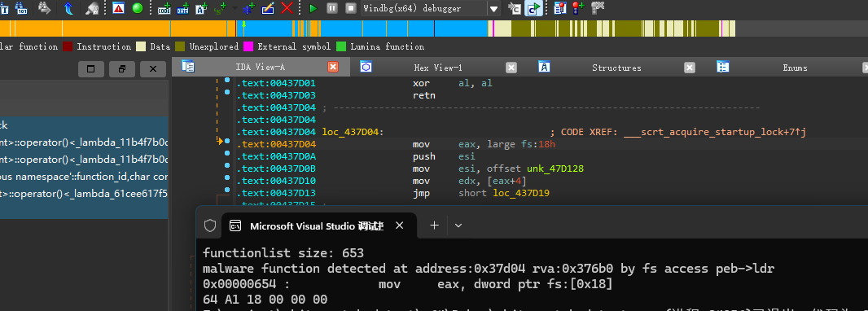Image resolution: width=868 pixels, height=311 pixels.
Task: Click the CODE conversion toolbar icon
Action: tap(164, 8)
